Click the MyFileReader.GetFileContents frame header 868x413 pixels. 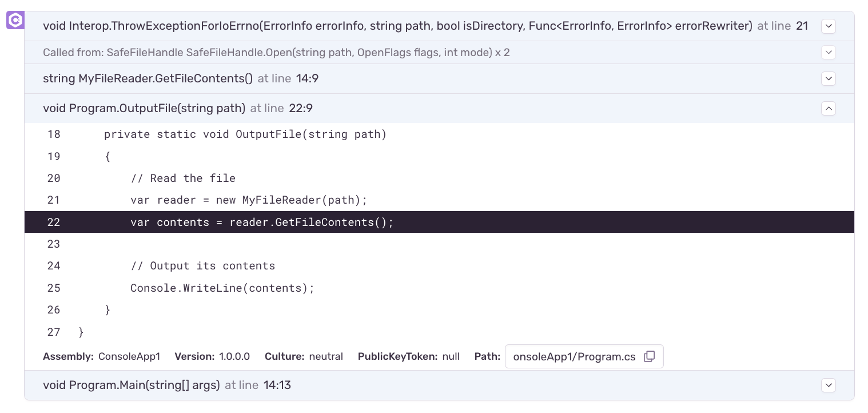pos(148,78)
